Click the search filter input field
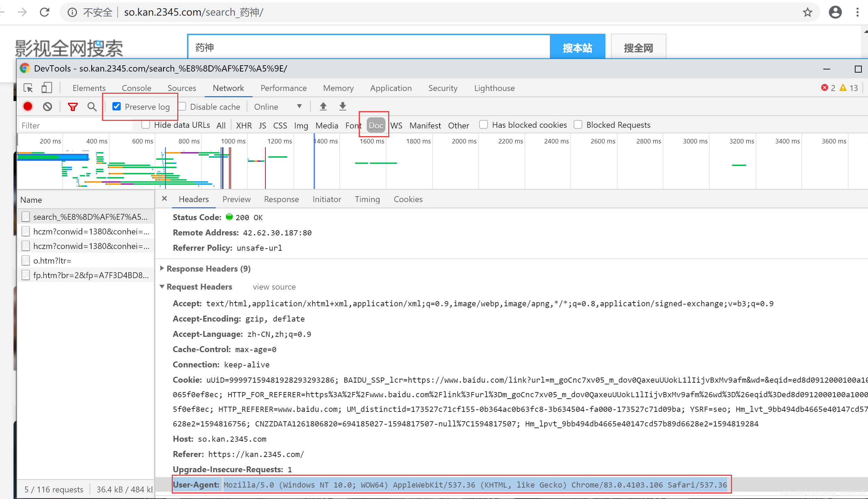868x499 pixels. pos(77,125)
